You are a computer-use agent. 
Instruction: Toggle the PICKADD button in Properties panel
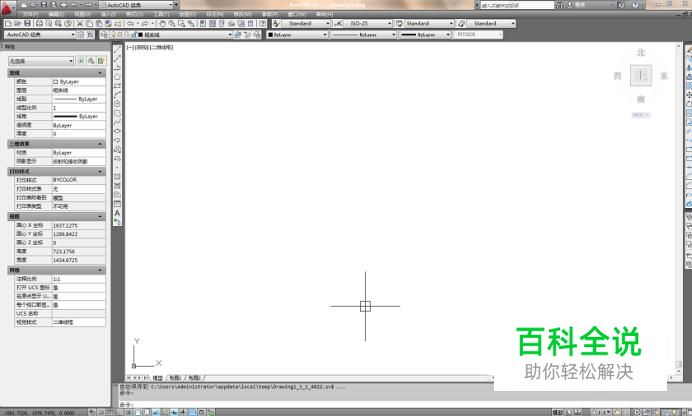pos(81,61)
